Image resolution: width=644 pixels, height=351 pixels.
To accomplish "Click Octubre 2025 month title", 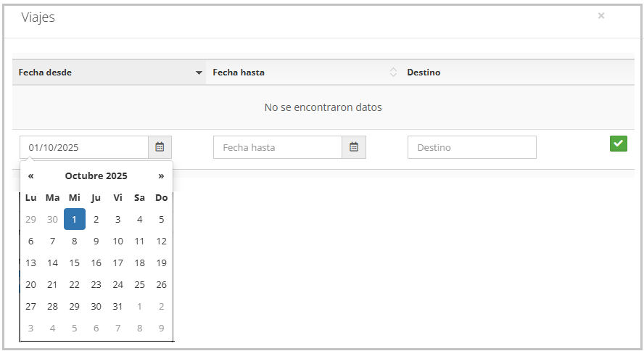I will click(96, 175).
